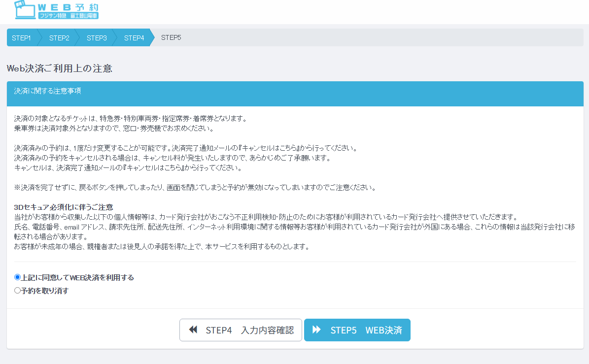Return to STEP4 入力内容確認

(x=241, y=330)
